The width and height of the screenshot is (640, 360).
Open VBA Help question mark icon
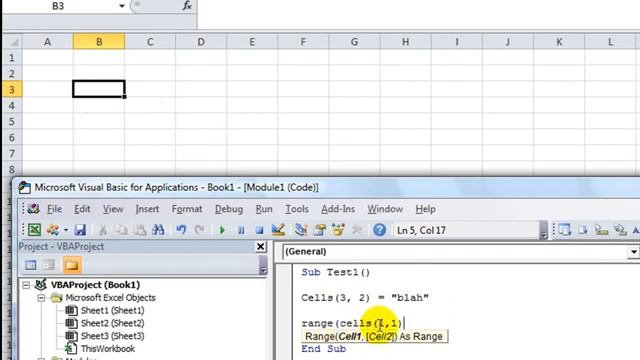pos(379,230)
